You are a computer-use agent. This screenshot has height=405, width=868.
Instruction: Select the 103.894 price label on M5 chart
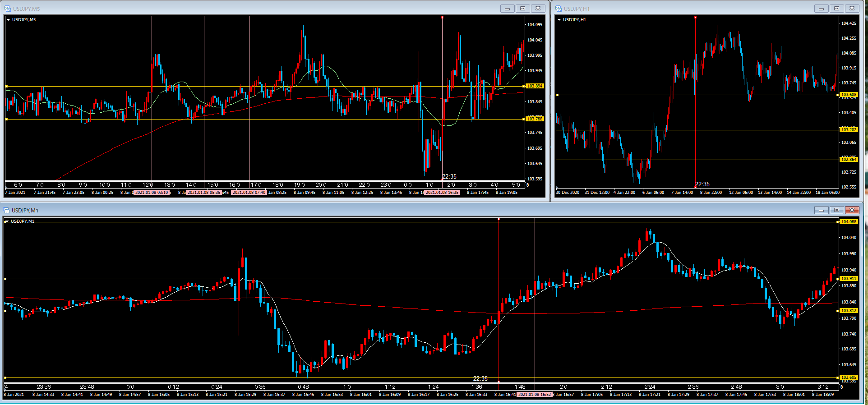point(535,86)
